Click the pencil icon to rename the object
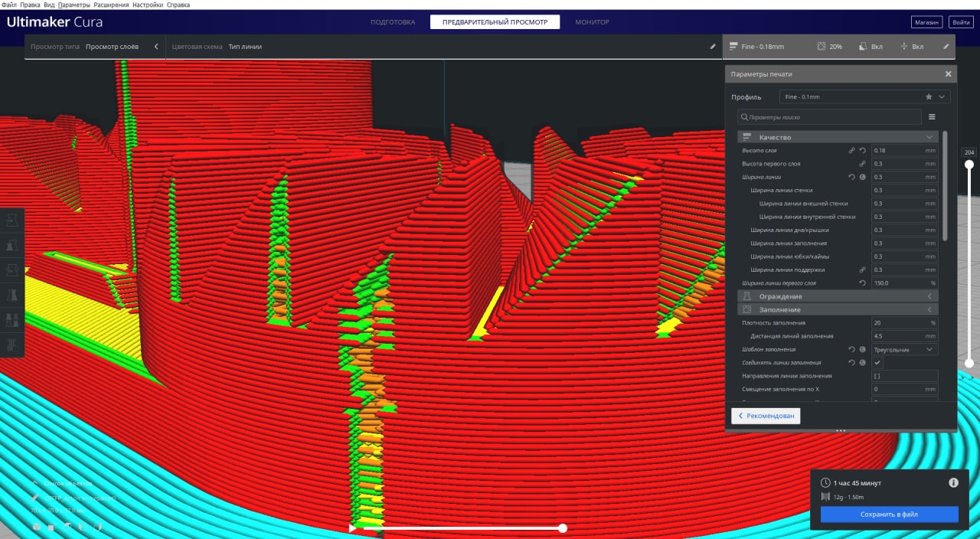This screenshot has width=980, height=539. [36, 497]
